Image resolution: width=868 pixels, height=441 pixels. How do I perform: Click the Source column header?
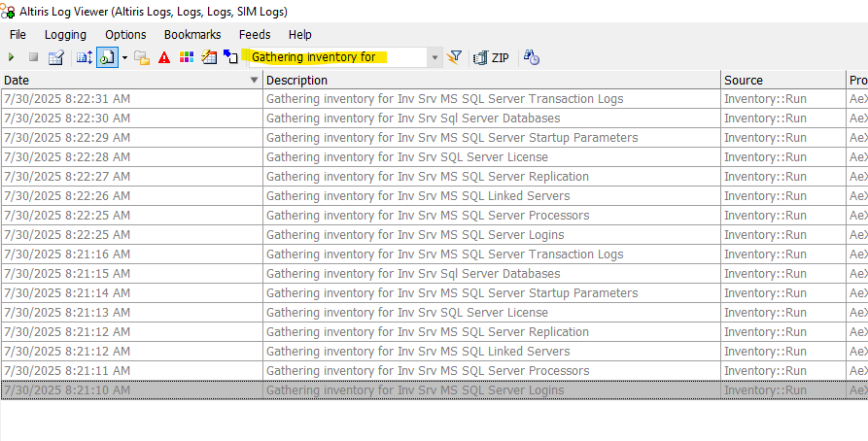tap(783, 80)
